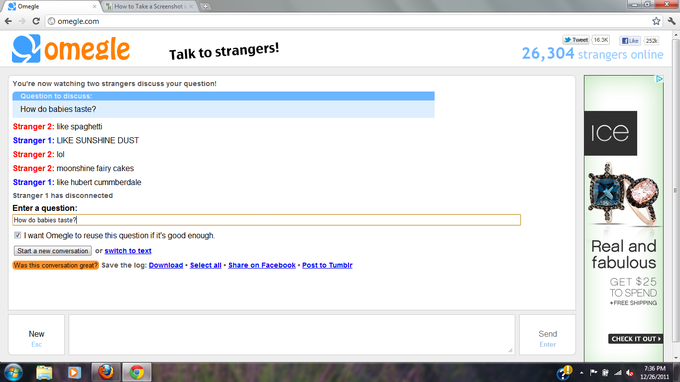Viewport: 680px width, 382px height.
Task: Click the Omegle logo
Action: (71, 49)
